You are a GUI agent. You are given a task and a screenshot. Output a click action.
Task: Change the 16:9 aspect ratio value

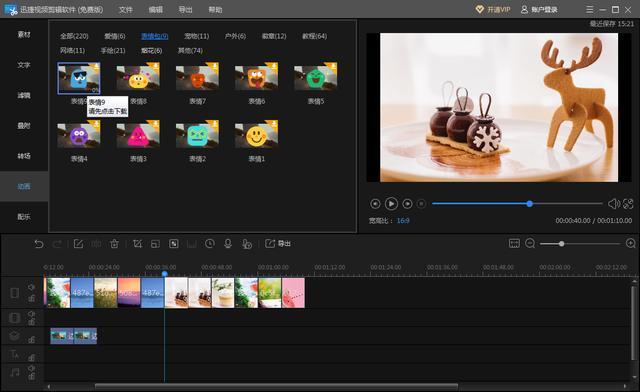click(x=403, y=220)
